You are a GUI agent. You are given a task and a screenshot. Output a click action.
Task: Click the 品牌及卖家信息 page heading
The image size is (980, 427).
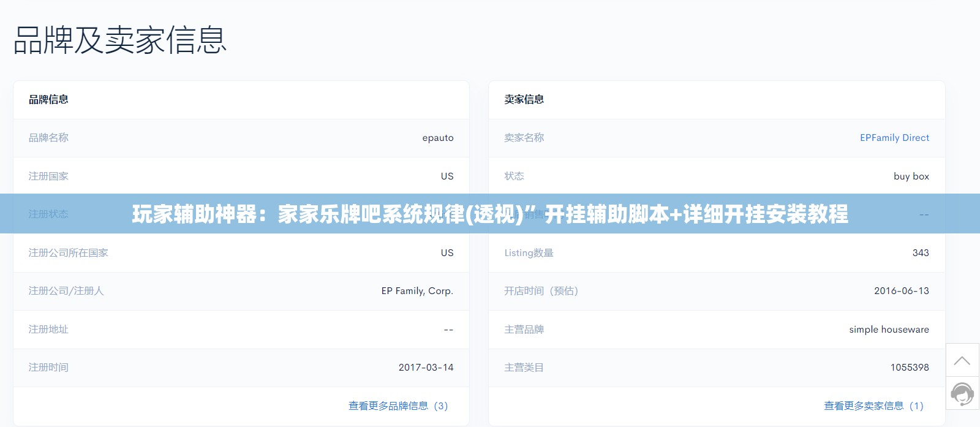[120, 40]
